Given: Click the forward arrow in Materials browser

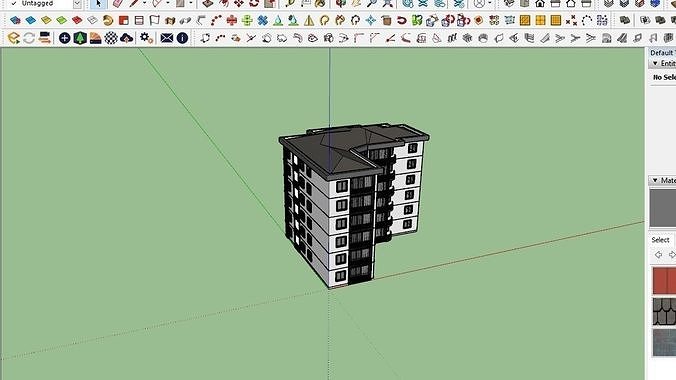Looking at the screenshot, I should [672, 255].
